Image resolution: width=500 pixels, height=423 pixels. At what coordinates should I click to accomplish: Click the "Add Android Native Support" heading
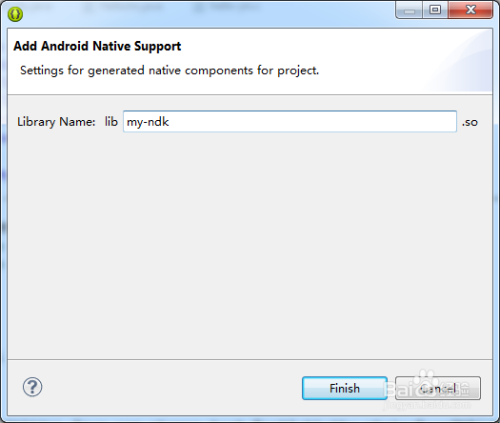[x=97, y=46]
